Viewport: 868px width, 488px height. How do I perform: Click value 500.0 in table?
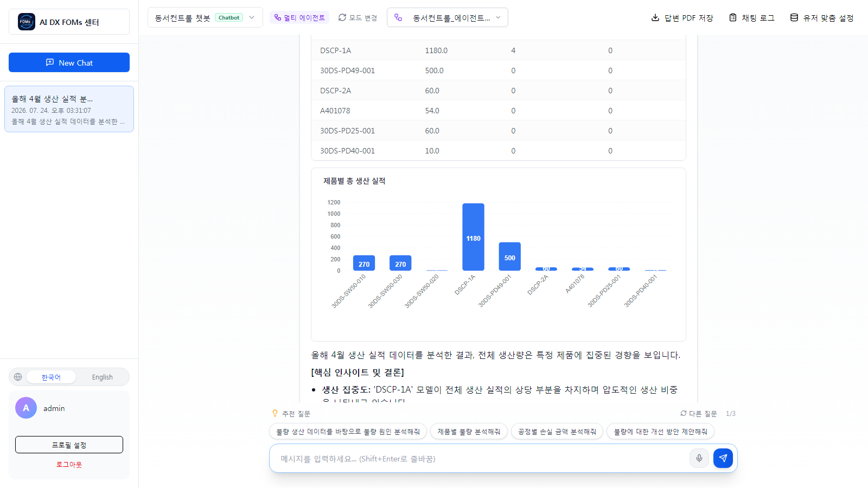pyautogui.click(x=434, y=70)
